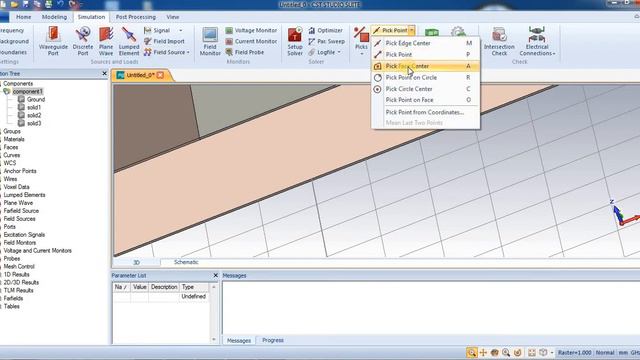
Task: Select the Farfields tree folder
Action: [13, 298]
